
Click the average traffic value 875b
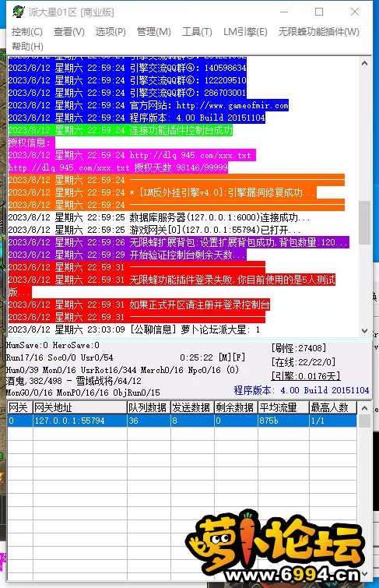283,421
